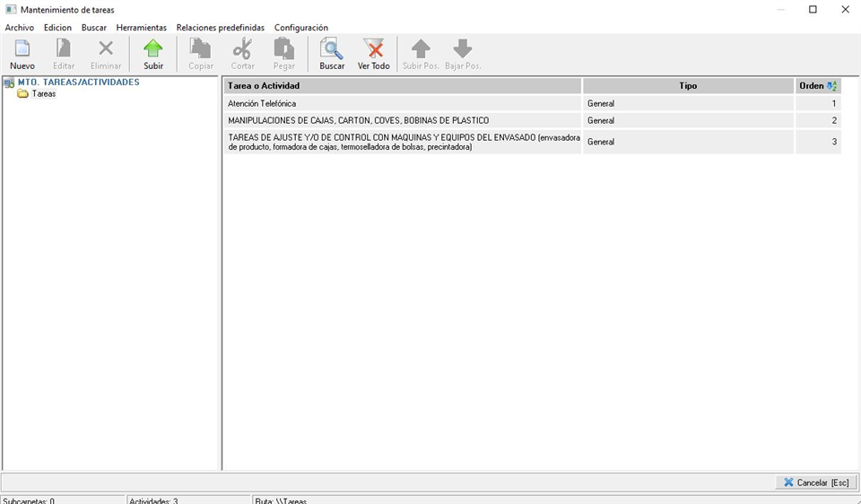The height and width of the screenshot is (504, 861).
Task: Select the MTO. TAREAS/ACTIVIDADES root node
Action: click(78, 83)
